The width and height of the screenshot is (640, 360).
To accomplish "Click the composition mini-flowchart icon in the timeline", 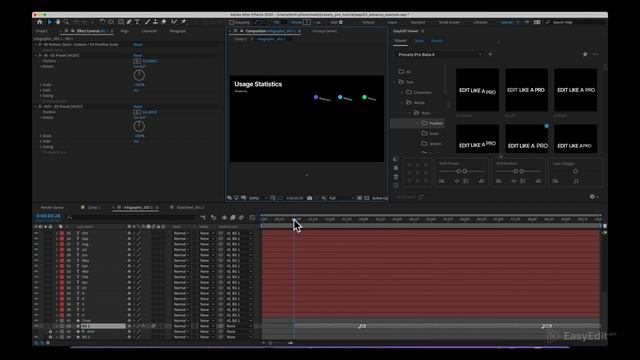I will (x=203, y=218).
